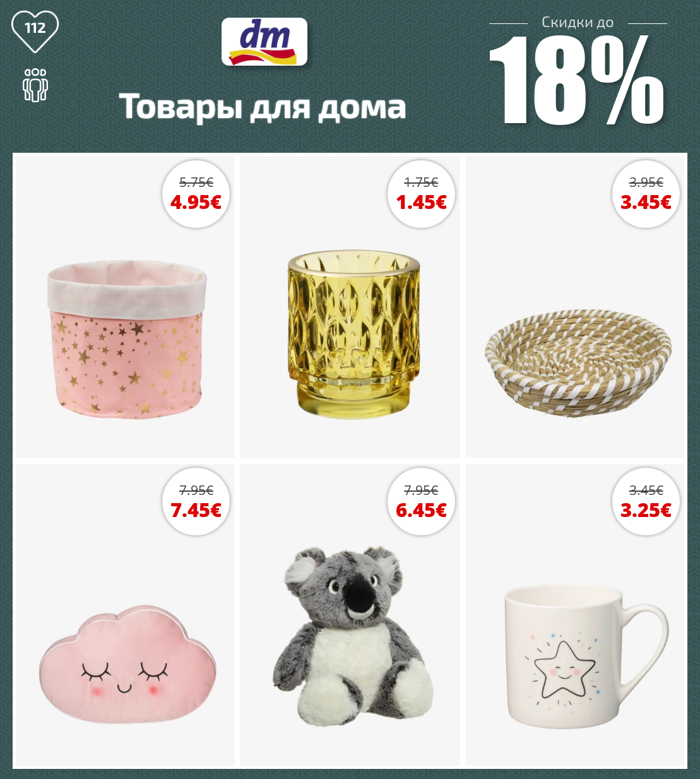Click the 4.95€ price badge
The image size is (700, 779).
coord(196,194)
